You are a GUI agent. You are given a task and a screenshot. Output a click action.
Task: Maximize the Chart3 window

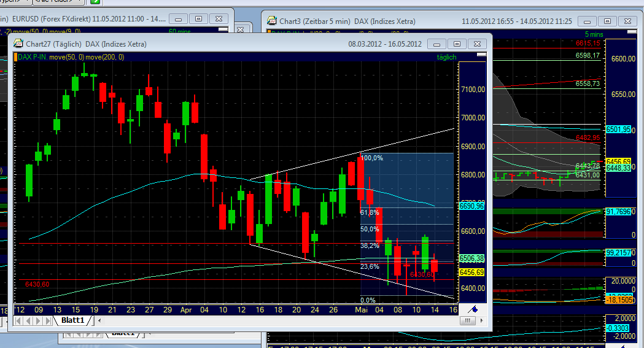(x=607, y=21)
